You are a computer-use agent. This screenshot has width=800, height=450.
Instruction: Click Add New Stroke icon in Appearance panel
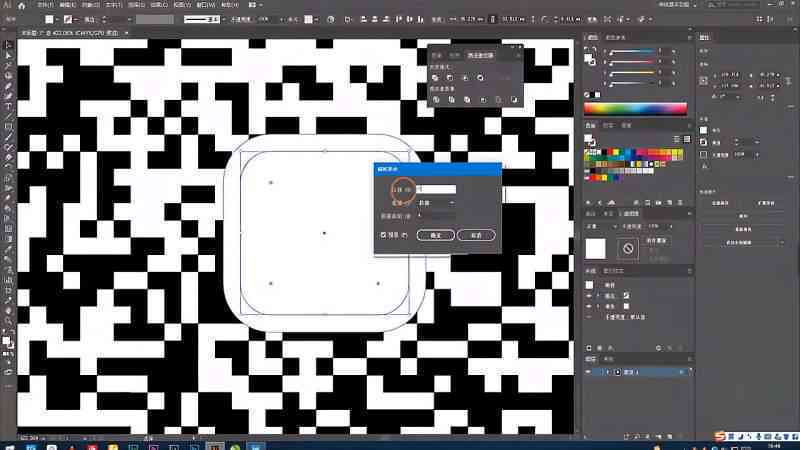click(x=589, y=348)
